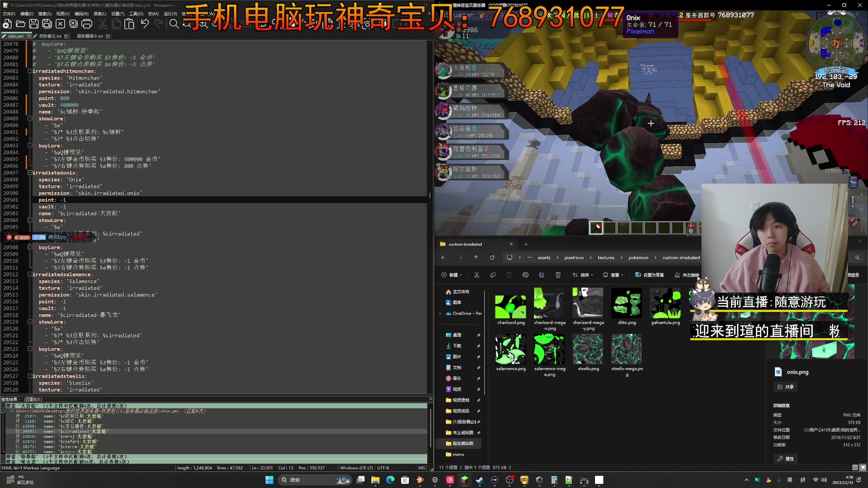Click the Share icon in File Explorer toolbar
The image size is (868, 488).
click(542, 275)
